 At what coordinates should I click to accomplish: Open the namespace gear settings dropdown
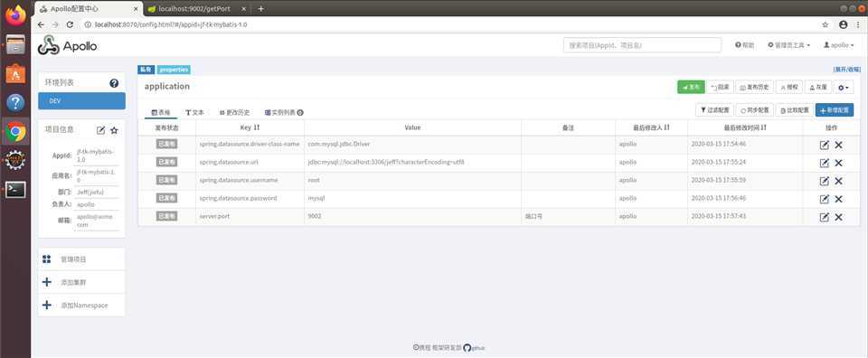[844, 87]
